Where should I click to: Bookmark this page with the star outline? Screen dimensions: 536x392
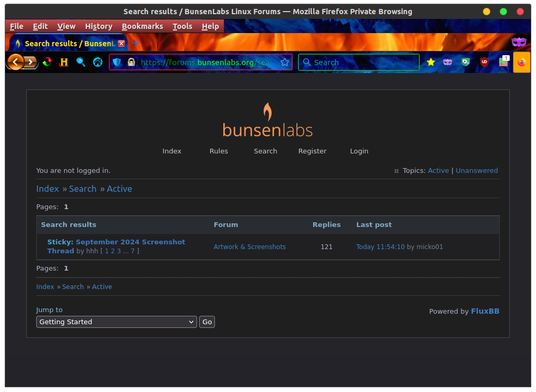284,62
